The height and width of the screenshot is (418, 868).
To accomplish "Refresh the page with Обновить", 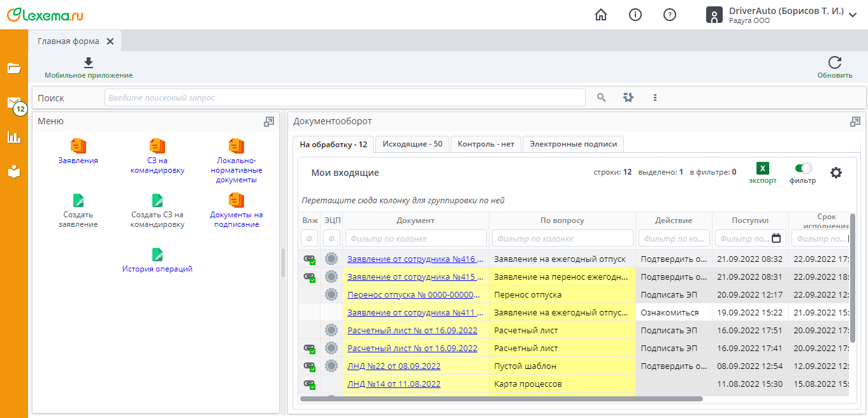I will coord(834,62).
